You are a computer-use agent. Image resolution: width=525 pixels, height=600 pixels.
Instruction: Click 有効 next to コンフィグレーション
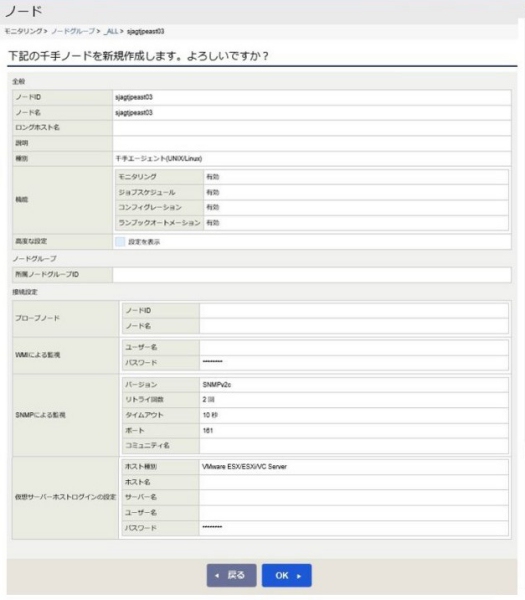pos(213,207)
